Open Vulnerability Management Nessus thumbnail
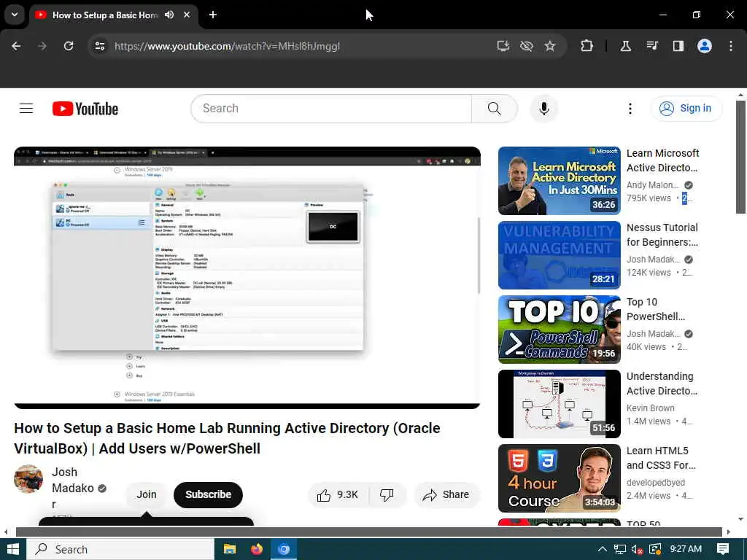 pos(560,254)
